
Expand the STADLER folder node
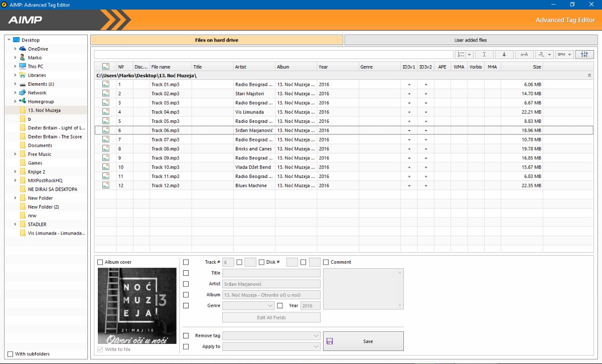pos(16,224)
